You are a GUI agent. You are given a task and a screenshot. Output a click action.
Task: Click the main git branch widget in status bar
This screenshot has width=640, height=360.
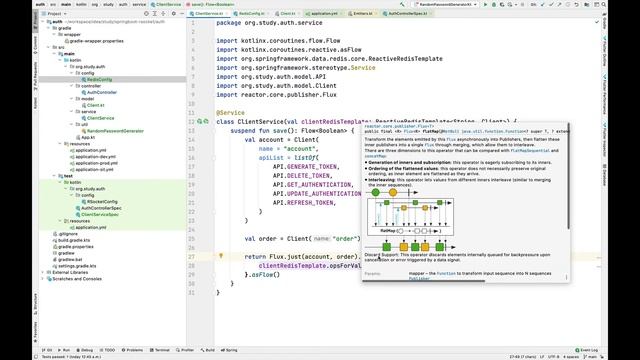pos(591,357)
